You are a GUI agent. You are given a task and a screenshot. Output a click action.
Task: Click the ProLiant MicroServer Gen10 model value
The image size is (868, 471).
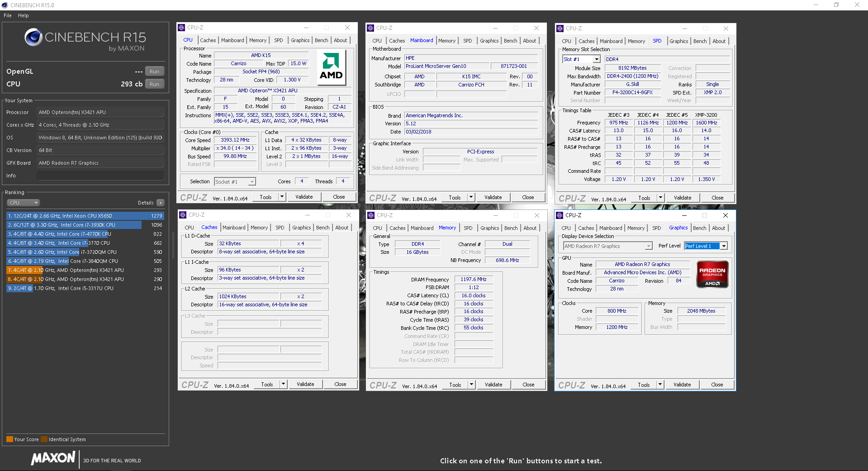click(446, 66)
